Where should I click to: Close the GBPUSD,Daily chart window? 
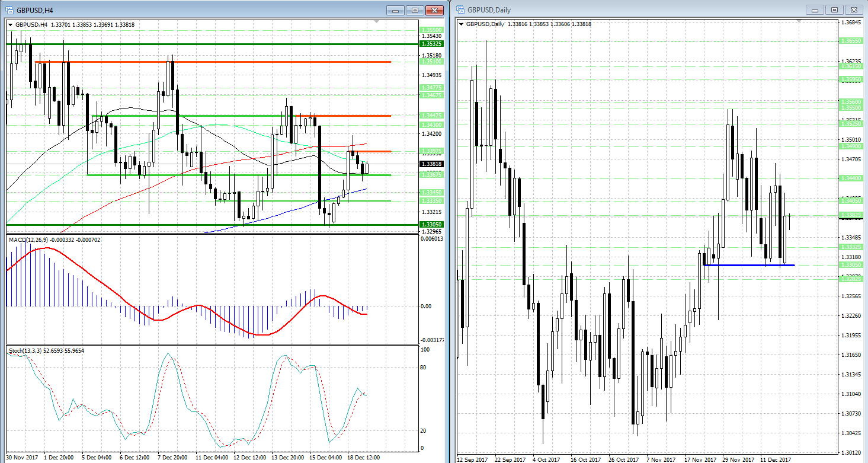tap(854, 10)
